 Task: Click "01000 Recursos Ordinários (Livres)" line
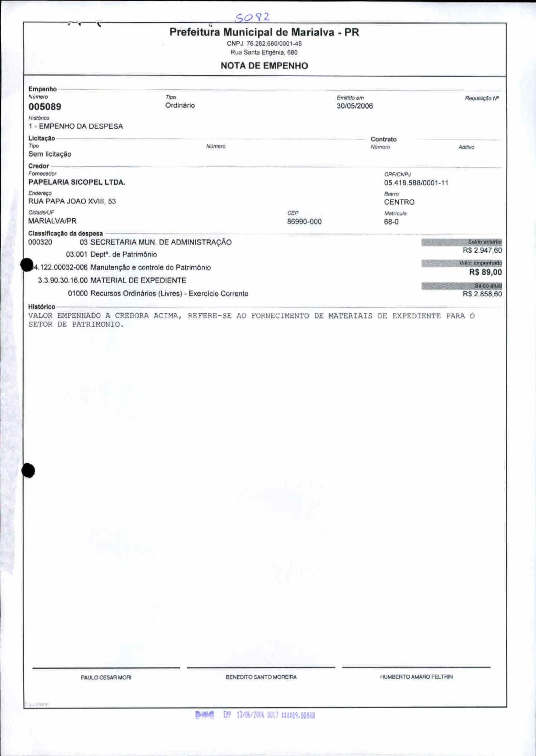(x=158, y=294)
